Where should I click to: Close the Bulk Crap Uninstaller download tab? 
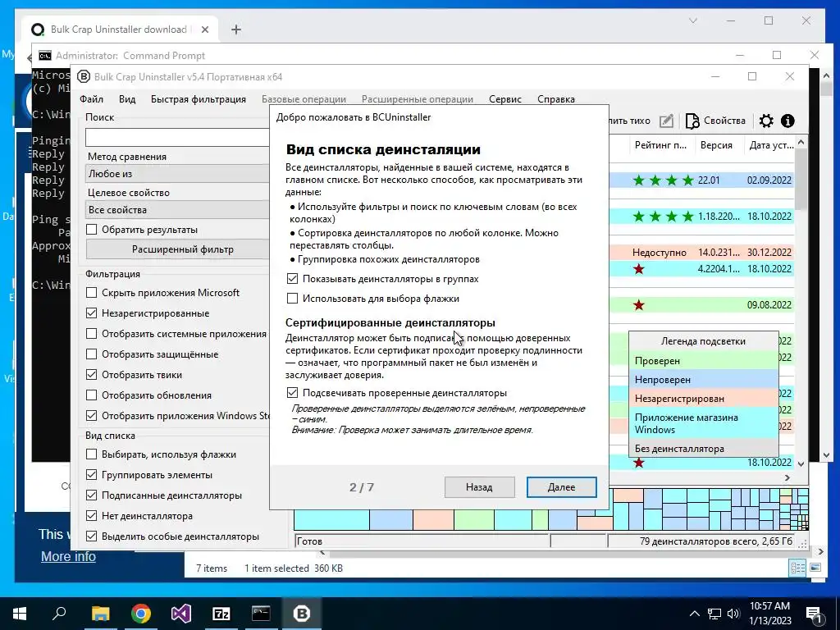pyautogui.click(x=204, y=30)
